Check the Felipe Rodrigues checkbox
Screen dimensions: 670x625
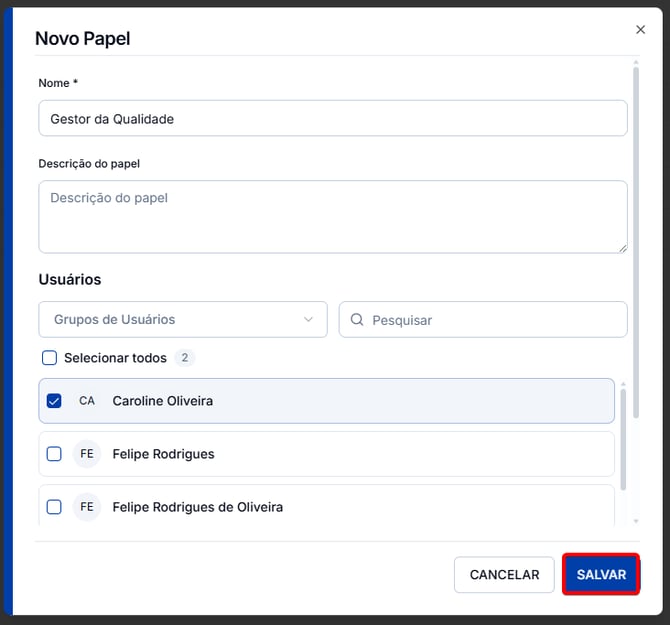pyautogui.click(x=54, y=454)
